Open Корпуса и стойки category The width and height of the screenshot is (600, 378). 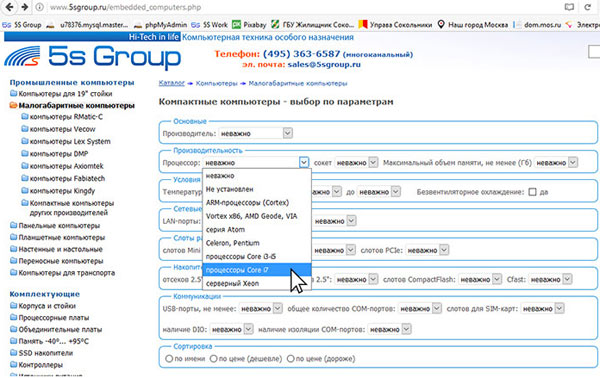(x=43, y=306)
